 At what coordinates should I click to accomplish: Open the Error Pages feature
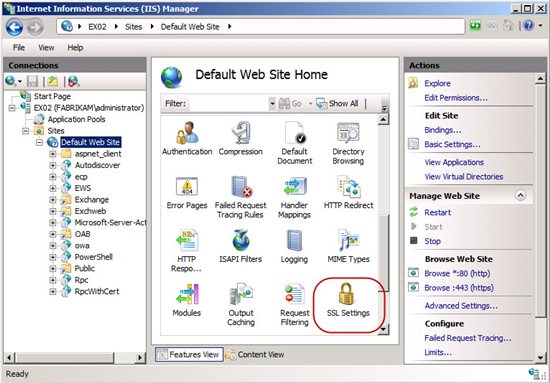click(x=187, y=192)
